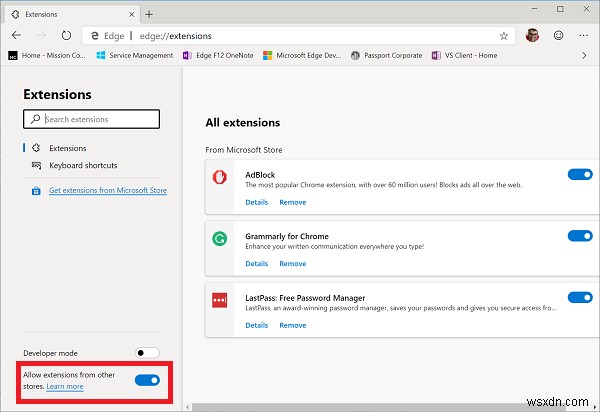The image size is (600, 412).
Task: Click the Grammarly extension icon
Action: click(220, 239)
